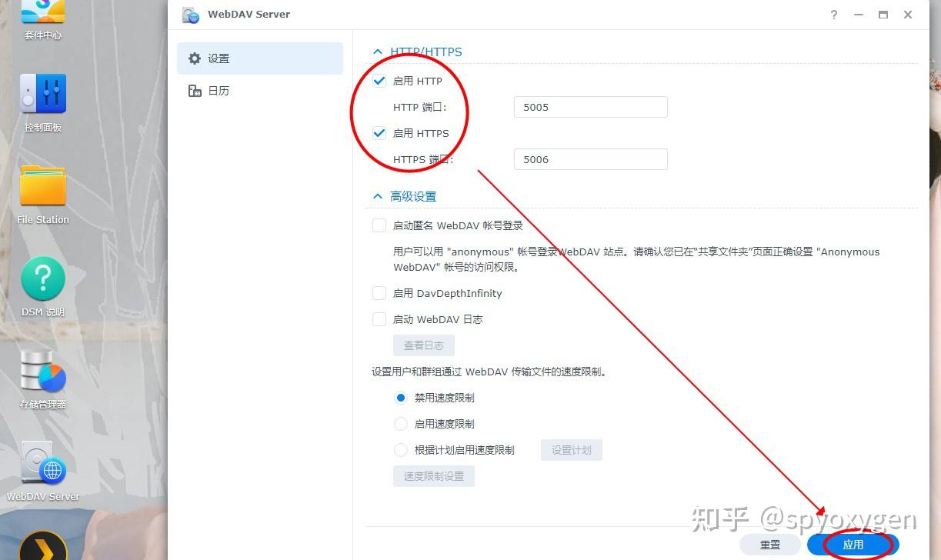Click the HTTPS port field showing 5006

coord(590,159)
